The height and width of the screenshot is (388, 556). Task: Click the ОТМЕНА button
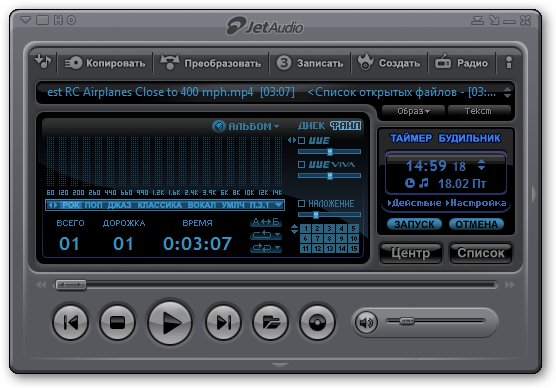[476, 224]
